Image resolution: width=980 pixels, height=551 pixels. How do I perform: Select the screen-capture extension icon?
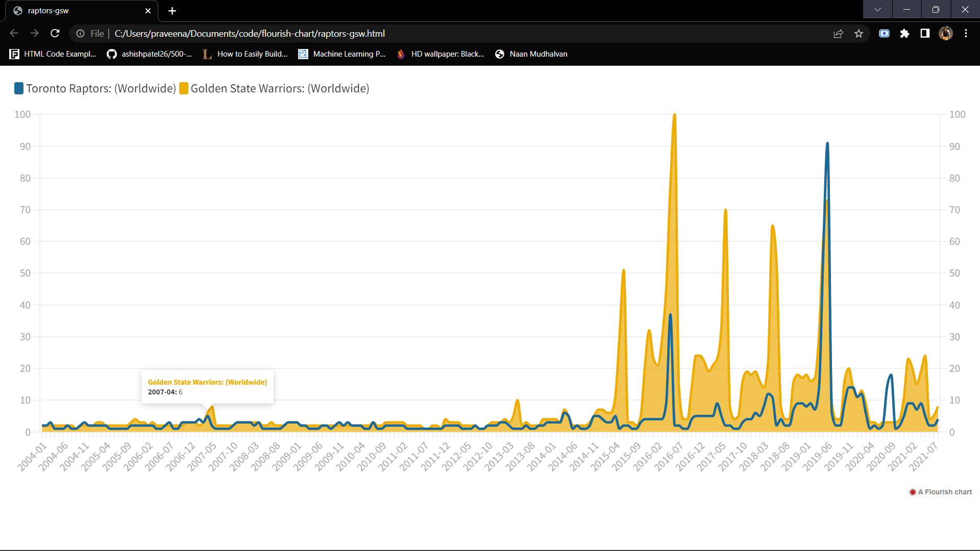coord(884,34)
